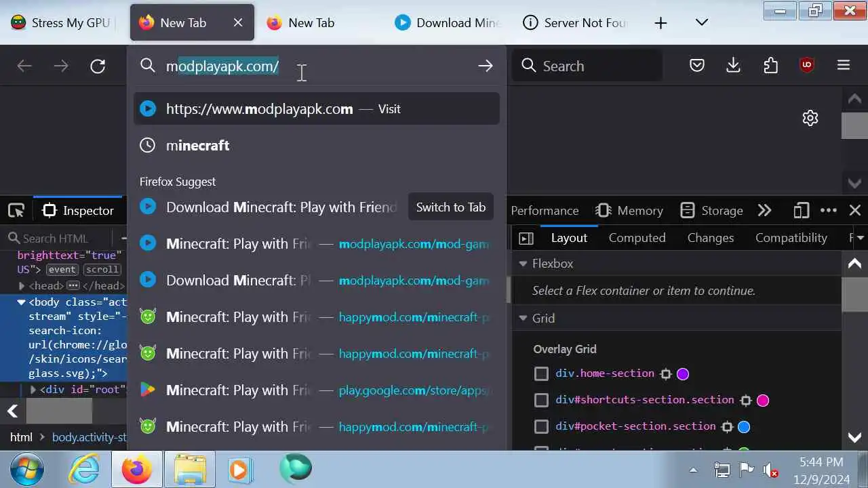Open the Firefox application menu
Screen dimensions: 868x488
[844, 66]
